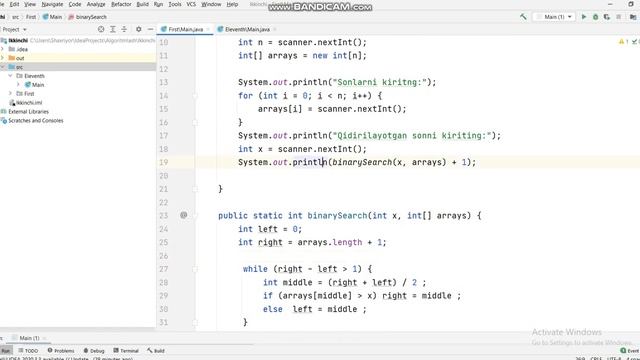The width and height of the screenshot is (640, 360).
Task: Open the Problems tool window
Action: [x=61, y=351]
